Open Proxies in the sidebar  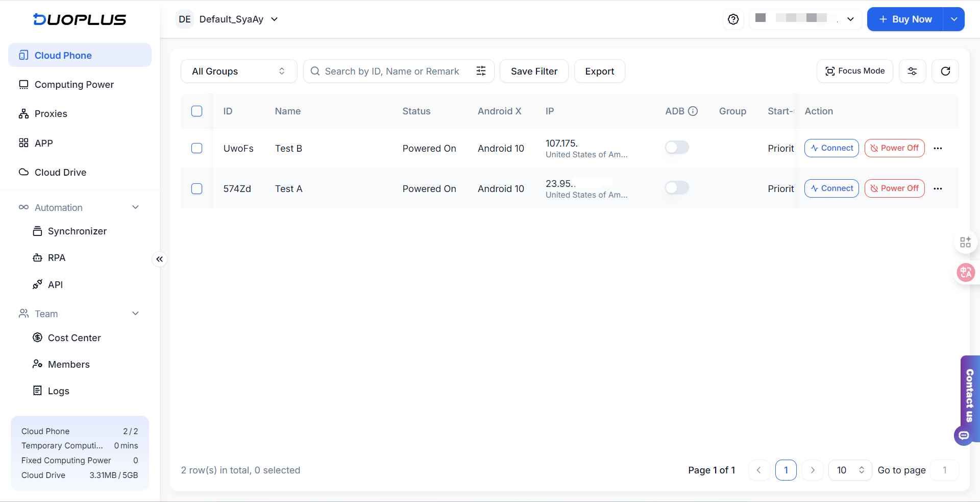[x=51, y=114]
